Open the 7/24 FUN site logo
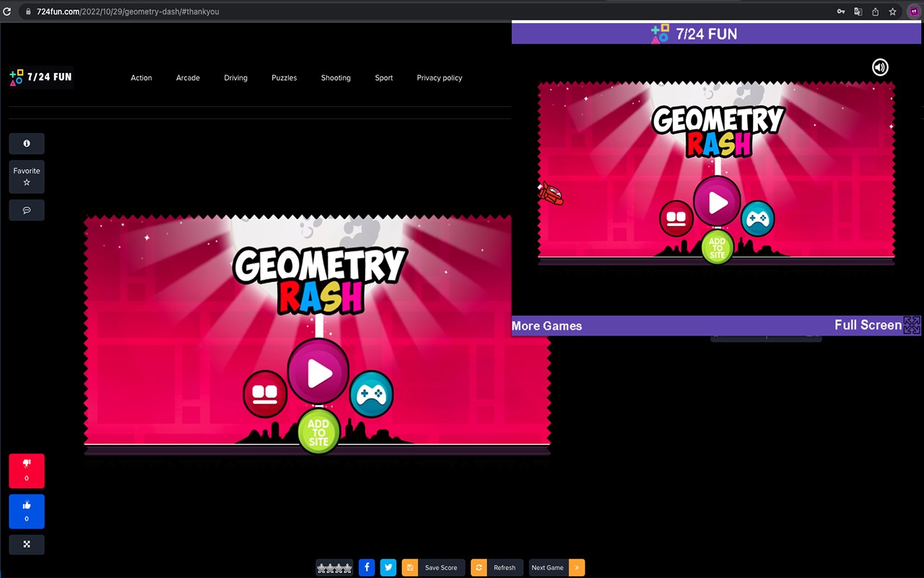This screenshot has width=924, height=578. [41, 77]
